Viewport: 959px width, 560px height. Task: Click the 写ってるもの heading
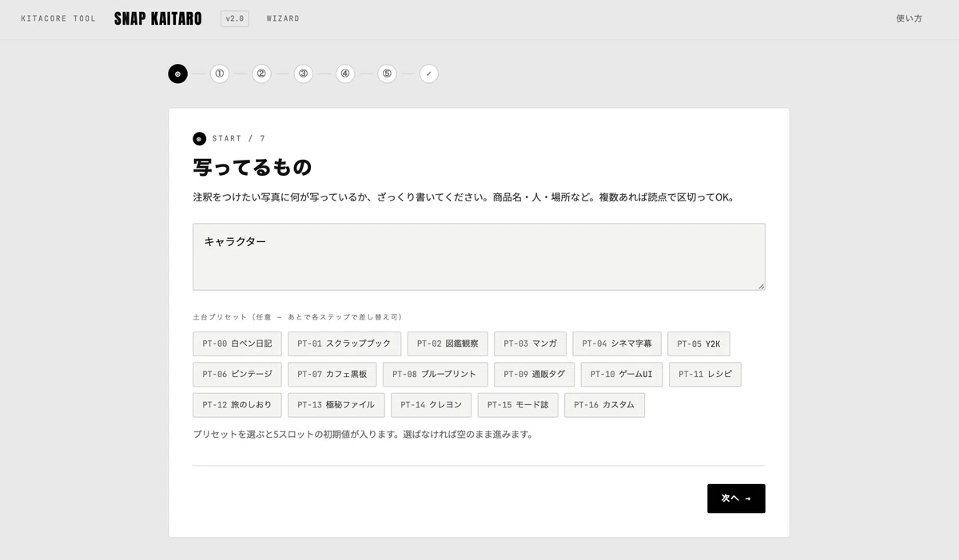(x=252, y=168)
